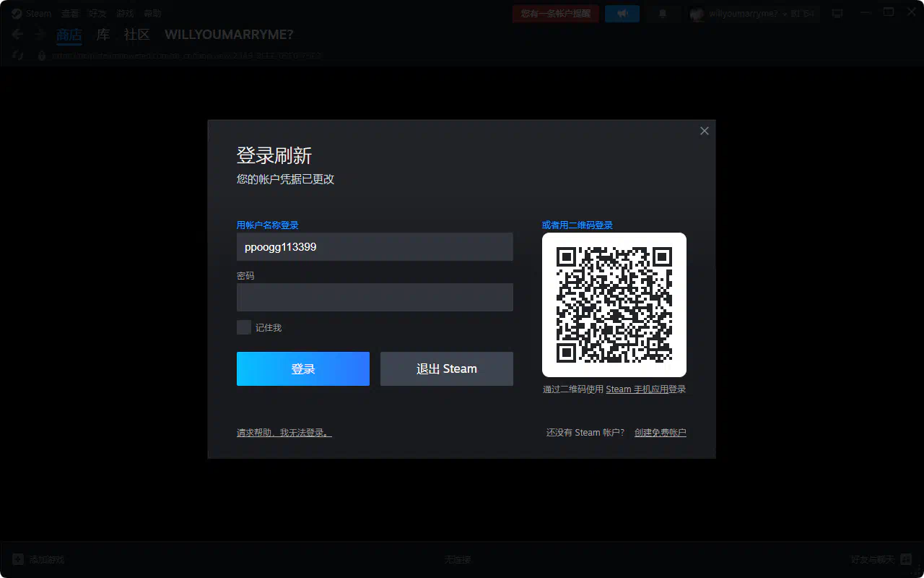924x578 pixels.
Task: Click the 您的帐户凭据已更改 subtitle
Action: click(x=286, y=178)
